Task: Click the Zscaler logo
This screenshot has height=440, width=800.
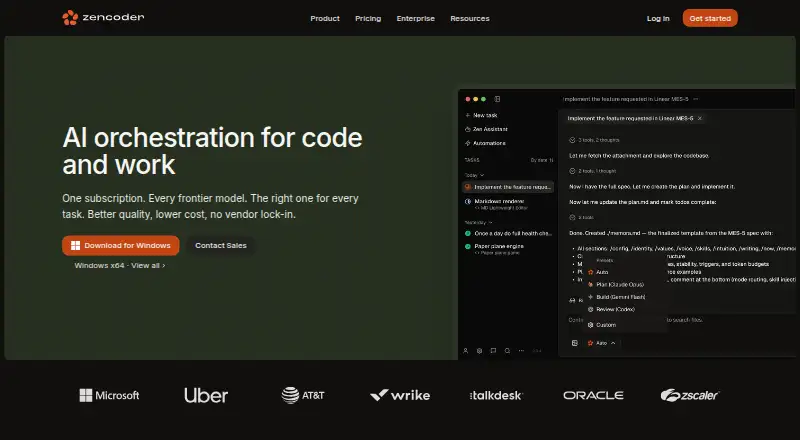Action: (x=689, y=395)
